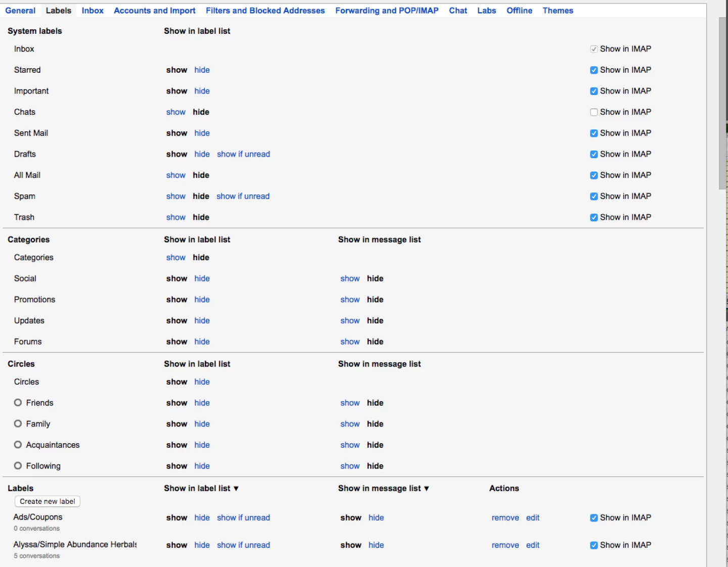This screenshot has height=567, width=728.
Task: Switch to the Inbox settings tab
Action: coord(92,10)
